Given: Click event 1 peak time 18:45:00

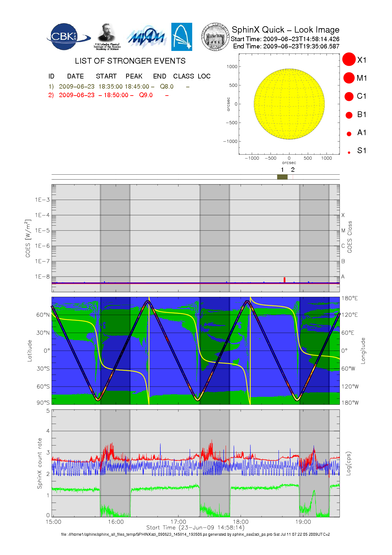Looking at the screenshot, I should (x=137, y=86).
